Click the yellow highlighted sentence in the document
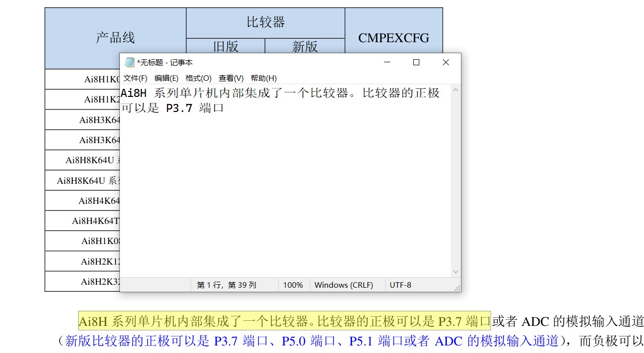This screenshot has width=644, height=353. coord(284,321)
